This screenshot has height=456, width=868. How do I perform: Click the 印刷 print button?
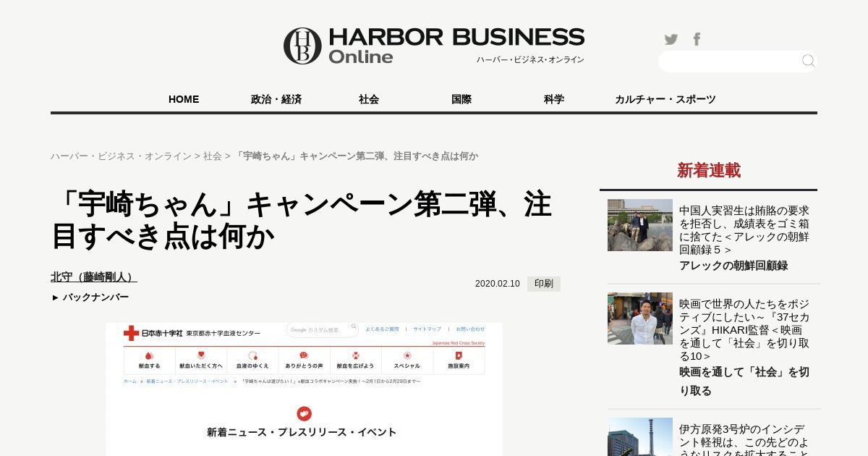click(x=544, y=284)
